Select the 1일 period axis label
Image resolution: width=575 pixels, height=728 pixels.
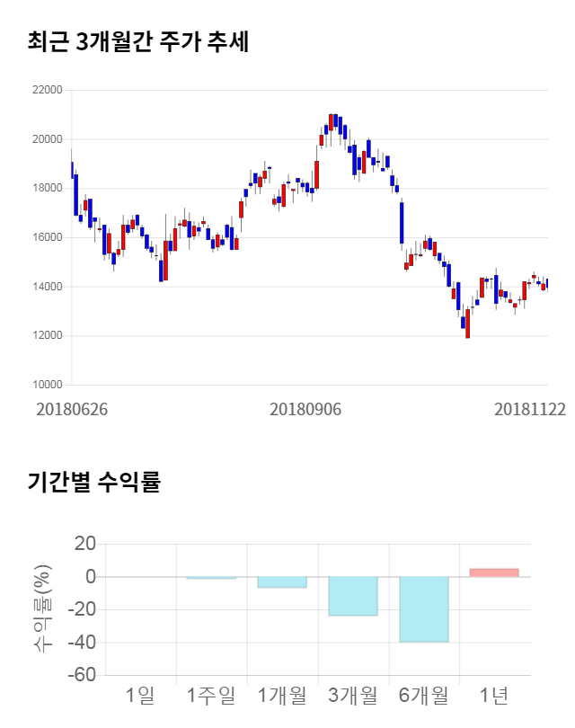pyautogui.click(x=140, y=695)
